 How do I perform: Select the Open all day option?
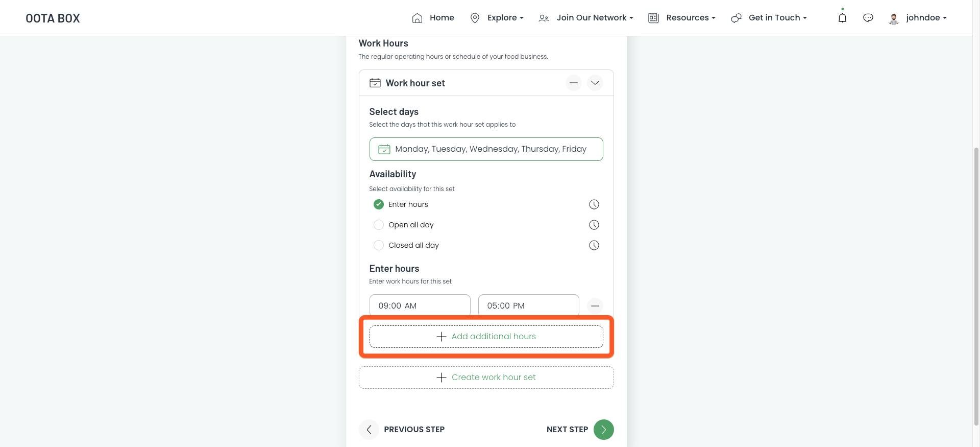(x=379, y=225)
